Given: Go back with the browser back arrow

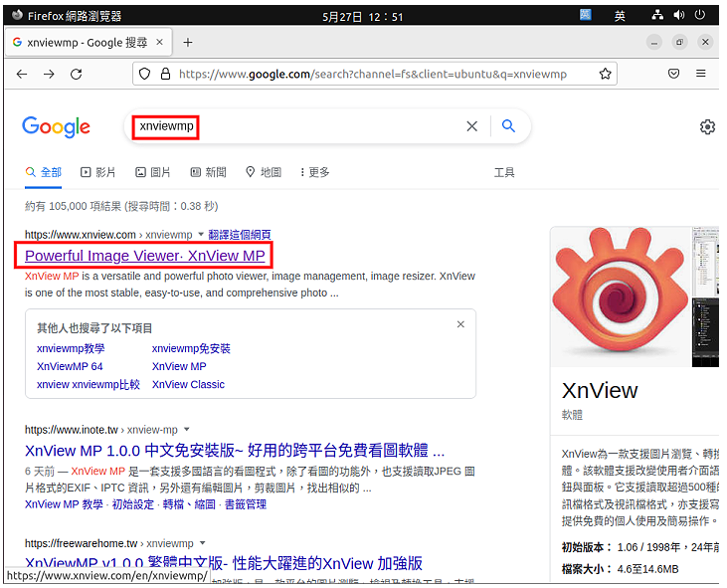Looking at the screenshot, I should coord(22,75).
